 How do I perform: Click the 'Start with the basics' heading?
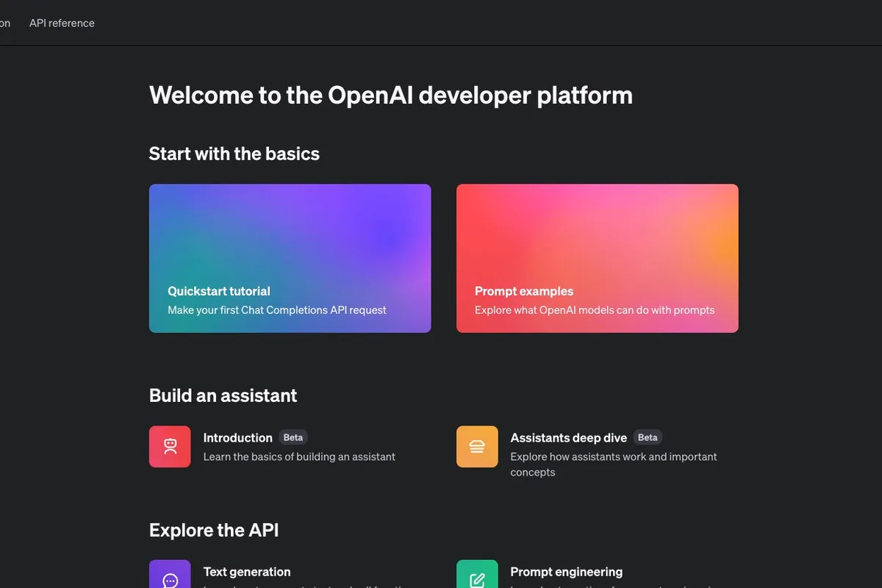point(234,154)
